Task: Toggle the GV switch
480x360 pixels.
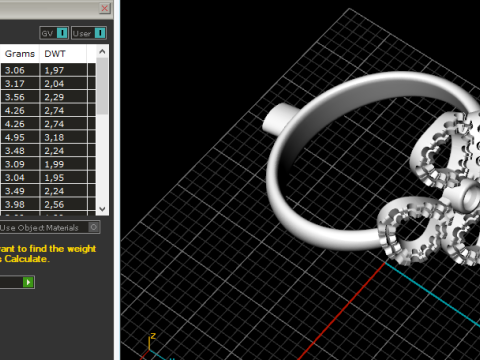Action: click(x=62, y=33)
